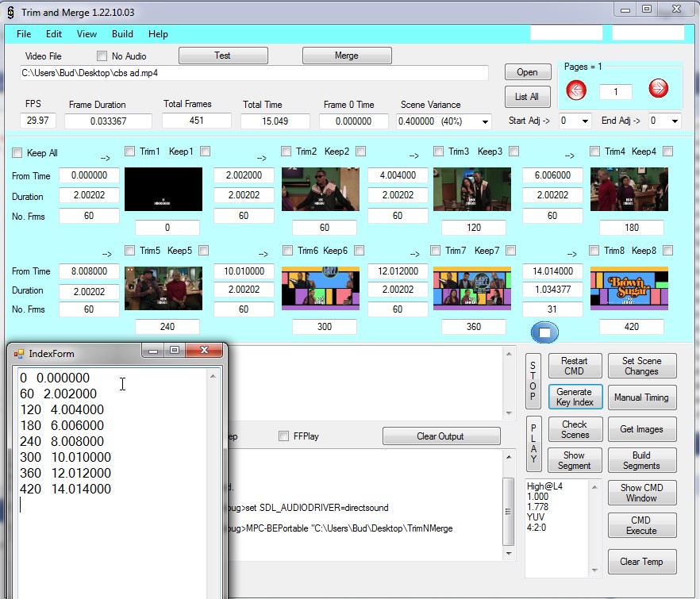The height and width of the screenshot is (599, 700).
Task: Tick the Trim1 checkbox
Action: [x=129, y=152]
